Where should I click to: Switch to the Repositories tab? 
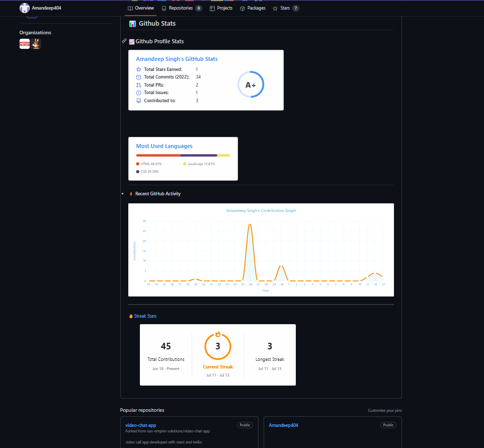(182, 8)
